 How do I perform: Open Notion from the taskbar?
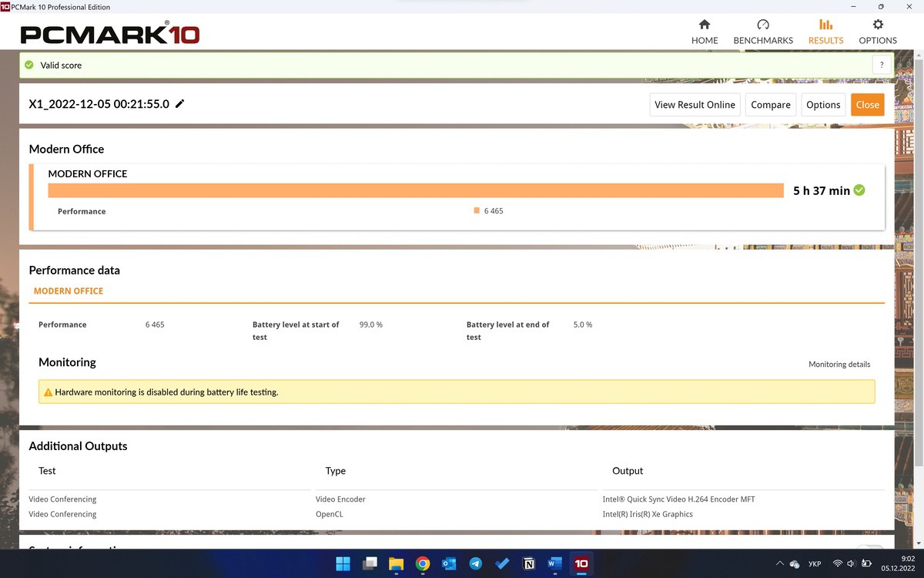[529, 563]
